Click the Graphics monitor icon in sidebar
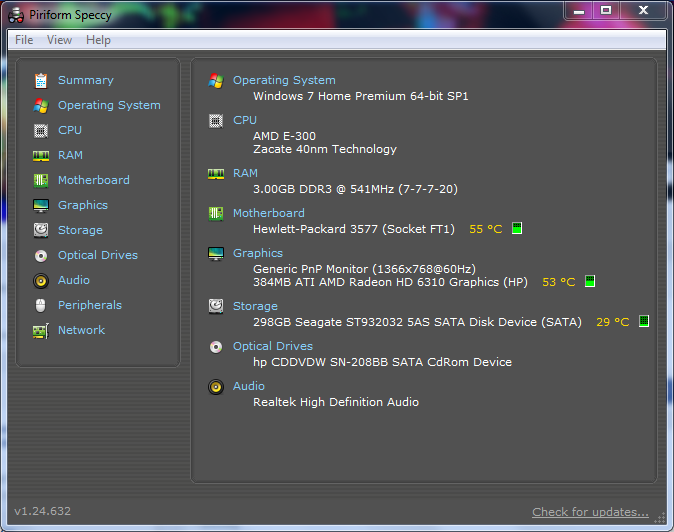 [41, 205]
